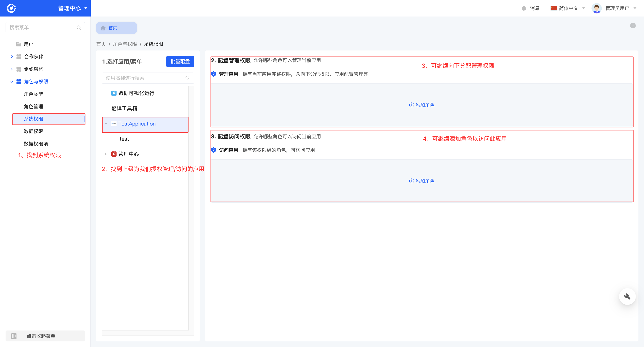This screenshot has height=347, width=644.
Task: Click the 数据可视化运行 app icon
Action: click(x=114, y=93)
